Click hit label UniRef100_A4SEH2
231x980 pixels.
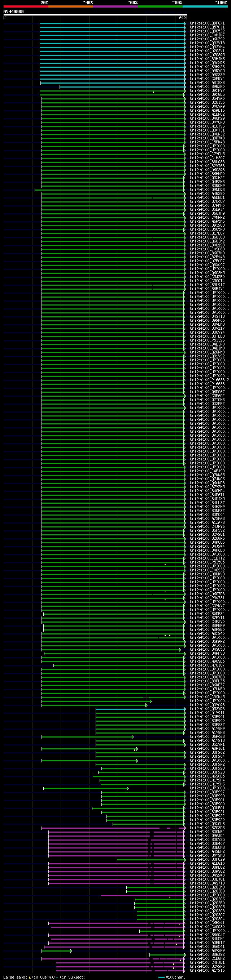[x=208, y=851]
